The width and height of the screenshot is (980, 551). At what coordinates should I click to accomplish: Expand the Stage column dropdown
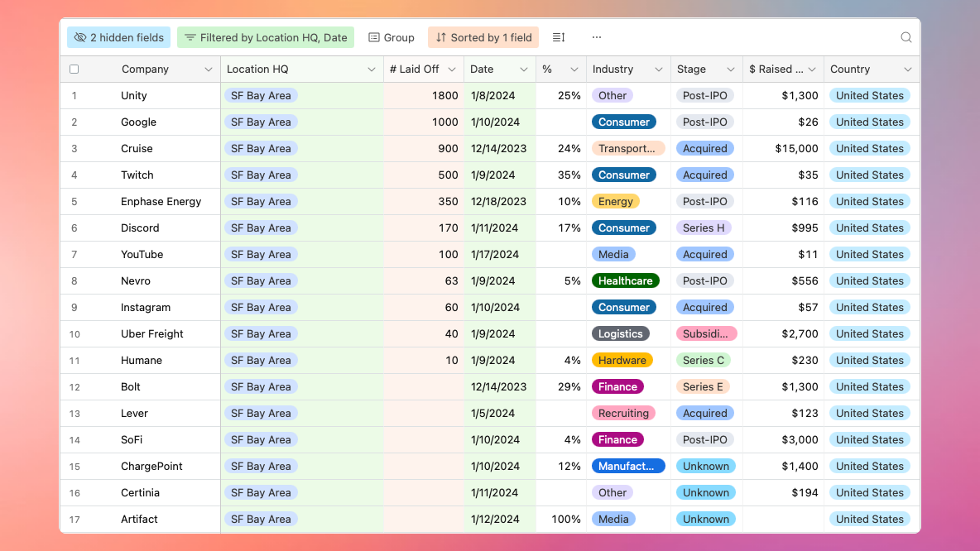(x=731, y=69)
